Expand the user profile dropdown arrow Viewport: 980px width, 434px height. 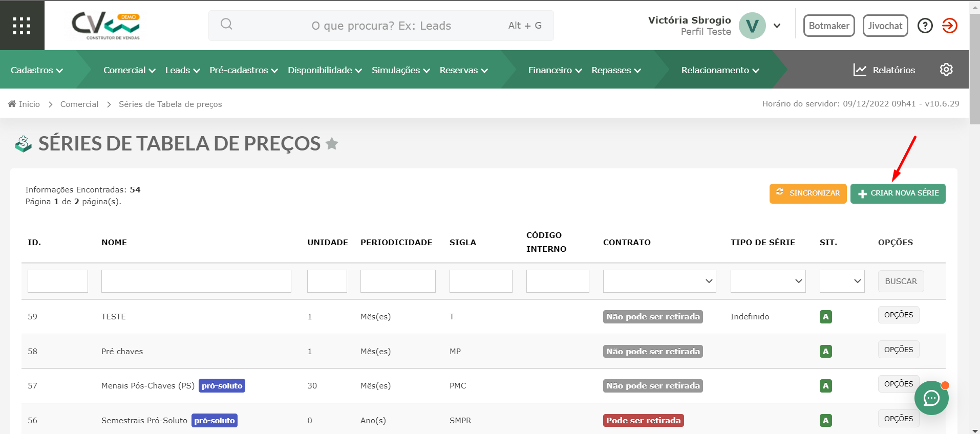777,26
